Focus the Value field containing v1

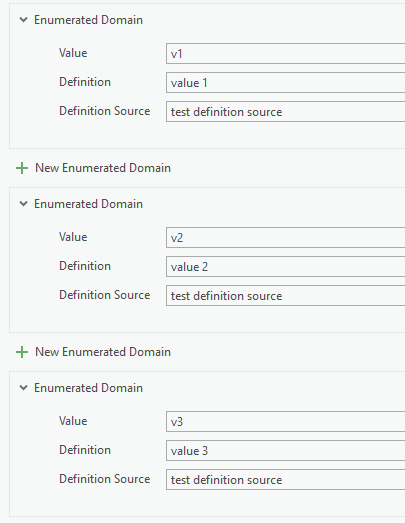pos(286,53)
